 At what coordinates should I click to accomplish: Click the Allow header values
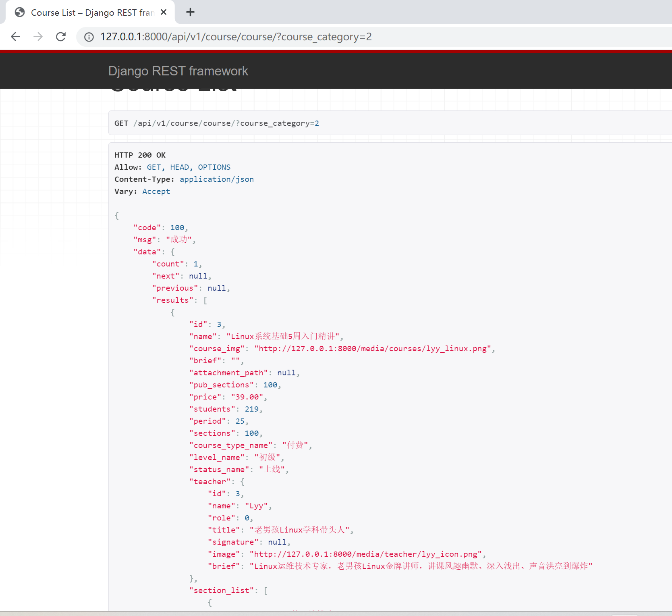coord(189,167)
